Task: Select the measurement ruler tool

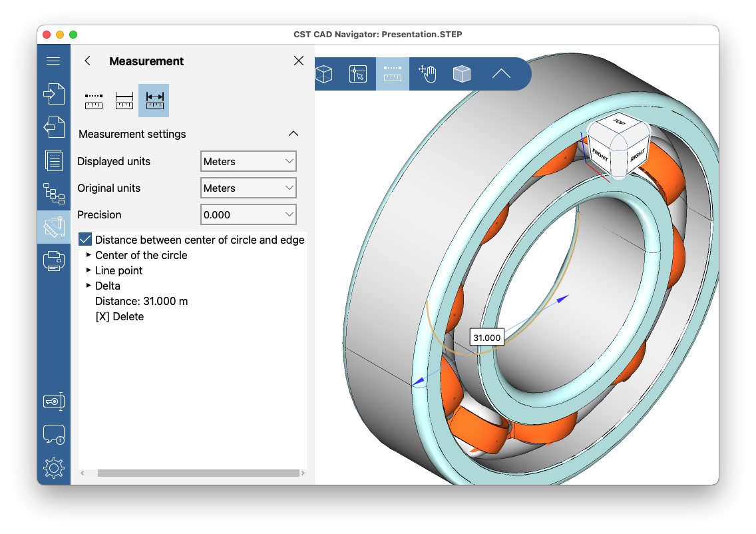Action: click(x=392, y=74)
